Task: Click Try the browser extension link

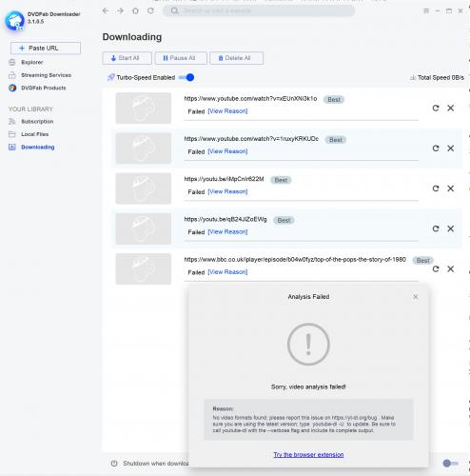Action: pos(308,455)
